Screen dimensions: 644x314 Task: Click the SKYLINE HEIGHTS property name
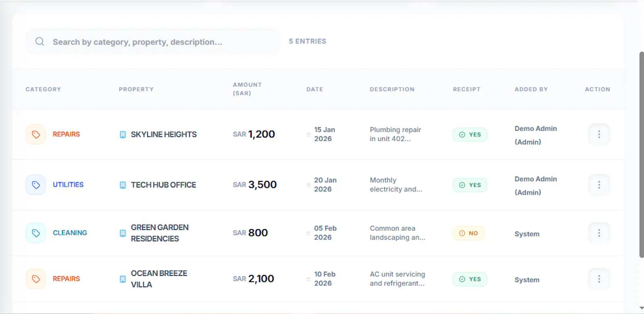coord(164,135)
